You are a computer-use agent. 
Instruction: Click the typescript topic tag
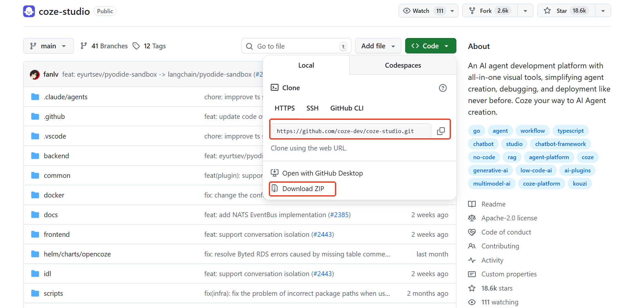[571, 131]
